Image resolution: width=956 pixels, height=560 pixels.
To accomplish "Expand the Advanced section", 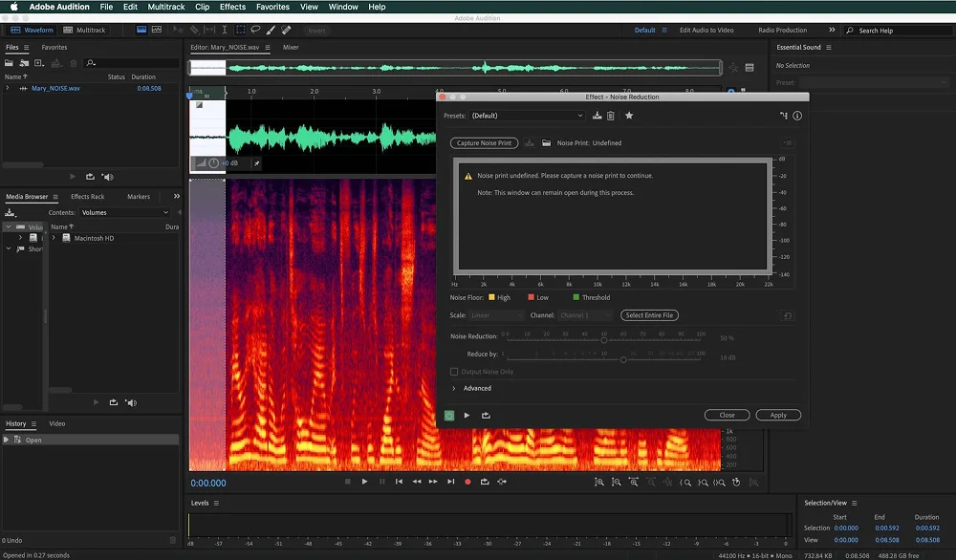I will pyautogui.click(x=454, y=388).
